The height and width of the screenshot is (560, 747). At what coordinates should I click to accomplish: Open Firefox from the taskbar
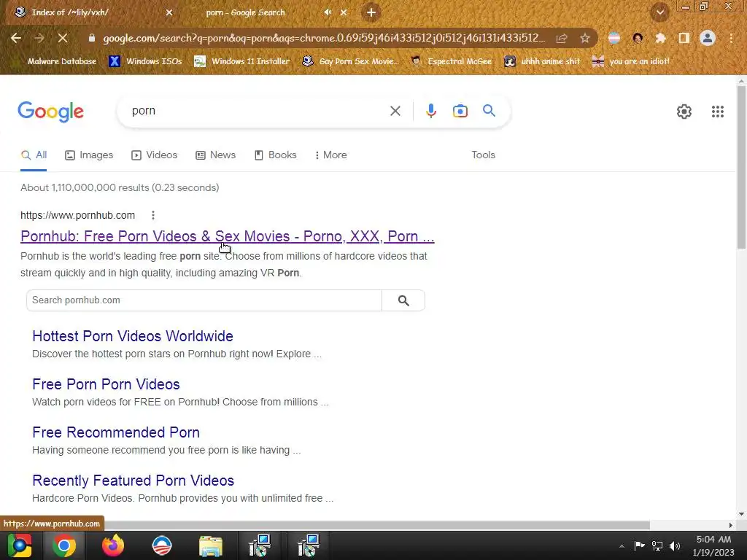coord(113,545)
